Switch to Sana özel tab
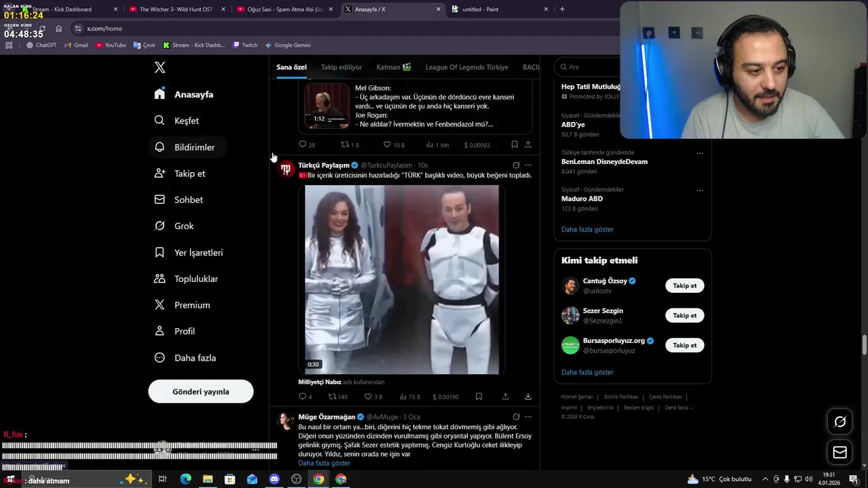Screen dimensions: 868x488 (292, 67)
